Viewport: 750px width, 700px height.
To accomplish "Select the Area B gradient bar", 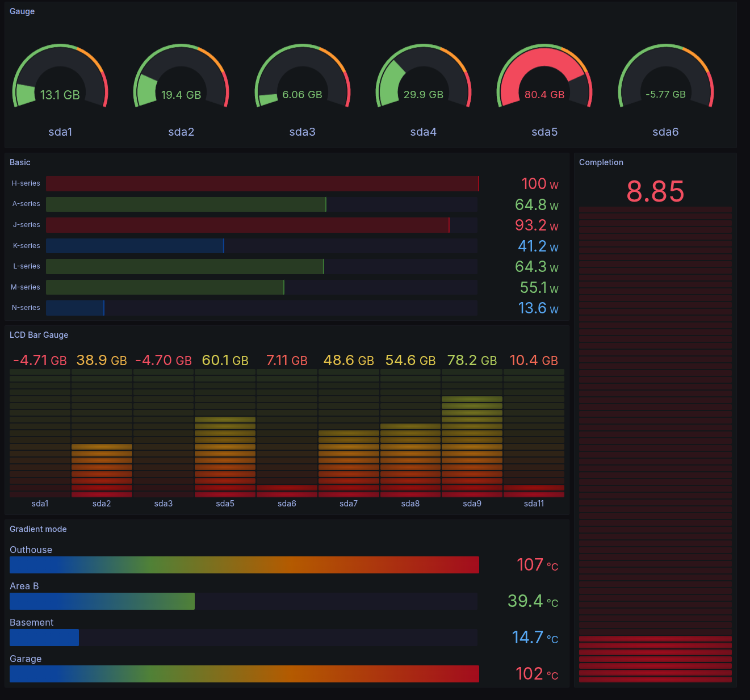I will tap(102, 601).
